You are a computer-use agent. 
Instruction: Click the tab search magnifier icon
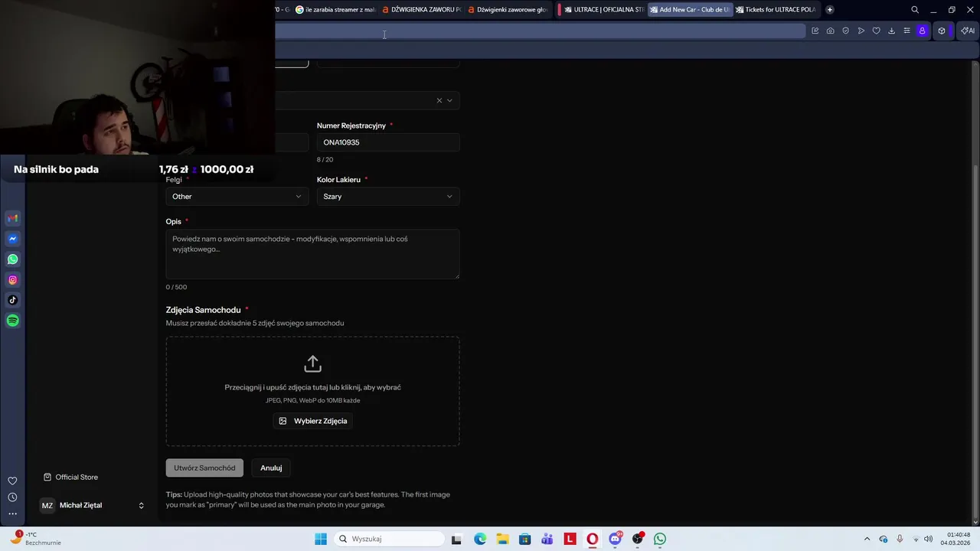(x=915, y=10)
